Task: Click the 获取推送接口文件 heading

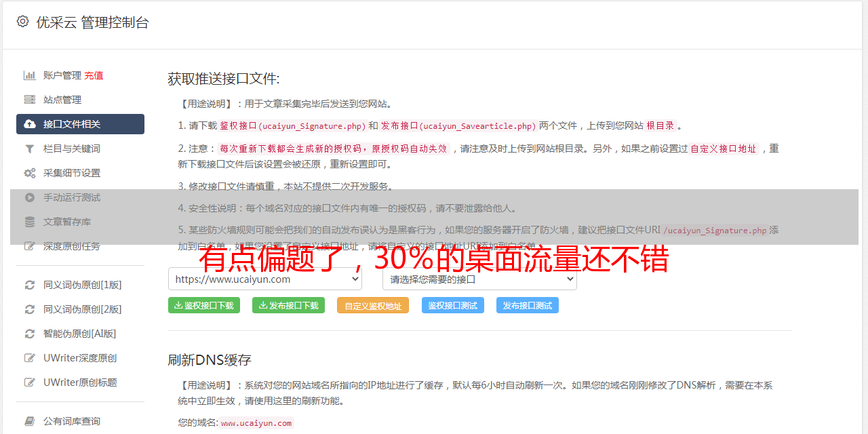Action: click(x=224, y=79)
